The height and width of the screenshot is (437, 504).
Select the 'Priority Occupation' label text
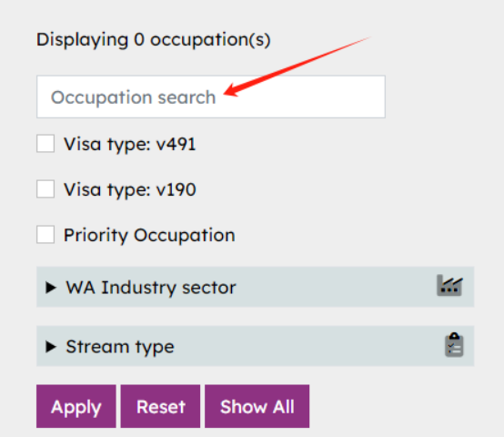coord(149,235)
